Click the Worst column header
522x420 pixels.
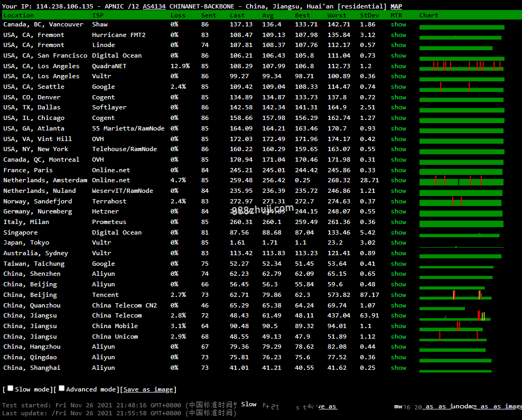tap(337, 15)
